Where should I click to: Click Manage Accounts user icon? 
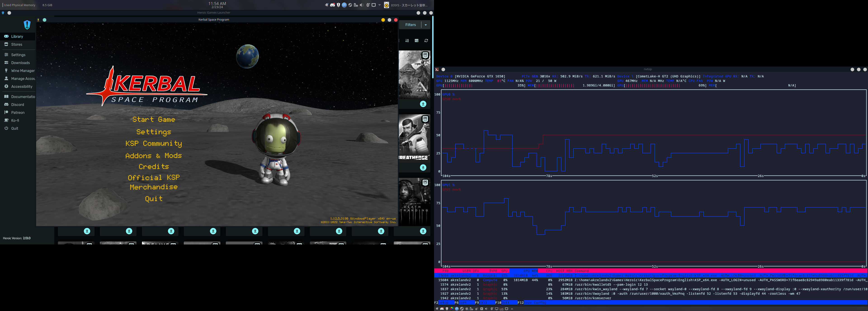(6, 78)
